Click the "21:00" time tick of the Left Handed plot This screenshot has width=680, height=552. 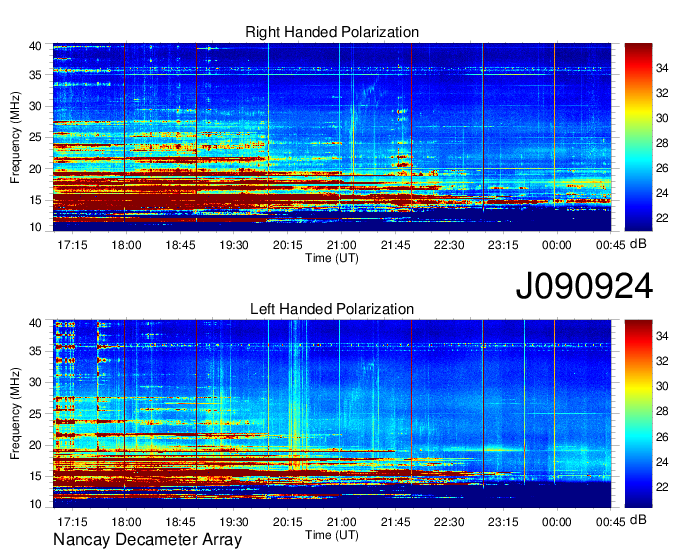(342, 522)
